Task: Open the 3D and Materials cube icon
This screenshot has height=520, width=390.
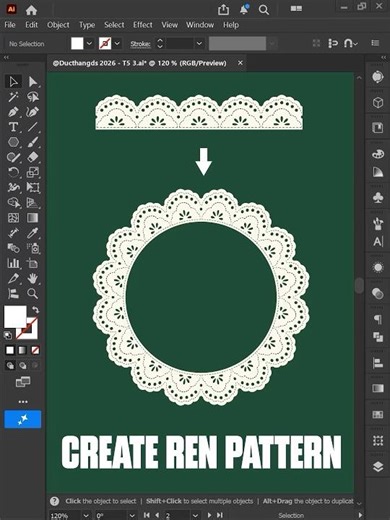Action: (x=378, y=102)
